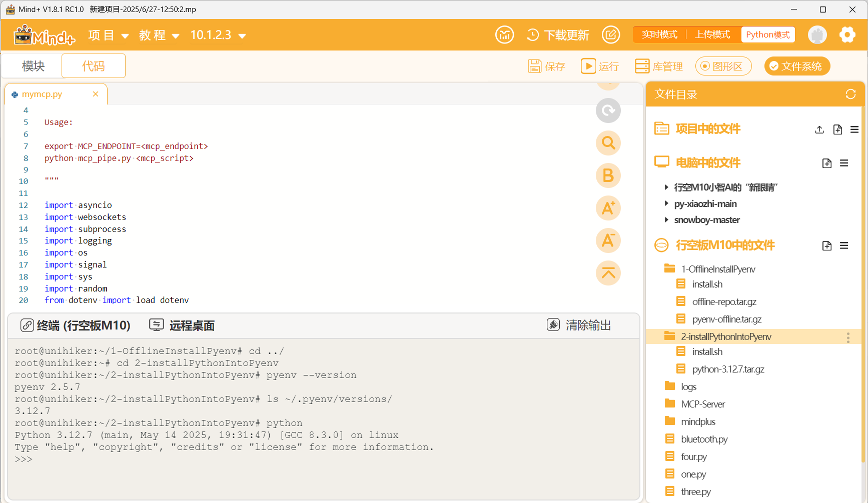
Task: Refresh the 文件目录 file directory
Action: pyautogui.click(x=850, y=94)
